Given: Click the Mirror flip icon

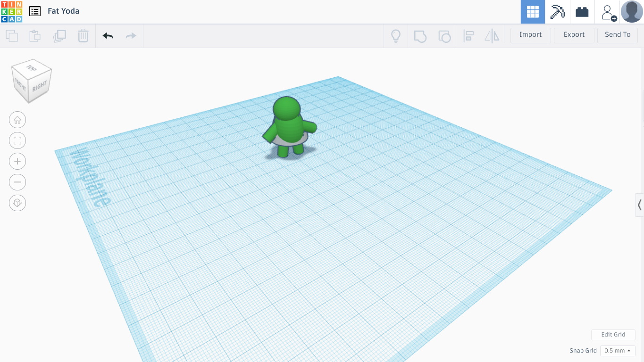Looking at the screenshot, I should (492, 36).
